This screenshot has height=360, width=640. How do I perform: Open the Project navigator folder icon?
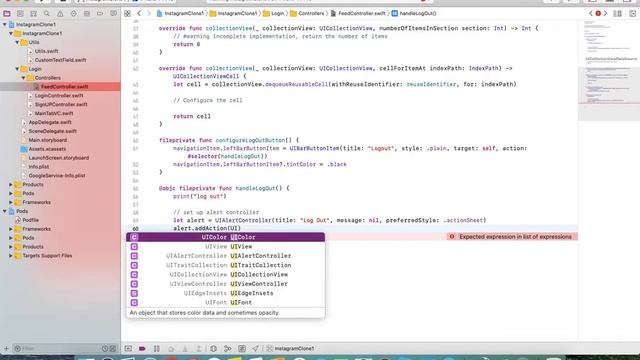[7, 13]
